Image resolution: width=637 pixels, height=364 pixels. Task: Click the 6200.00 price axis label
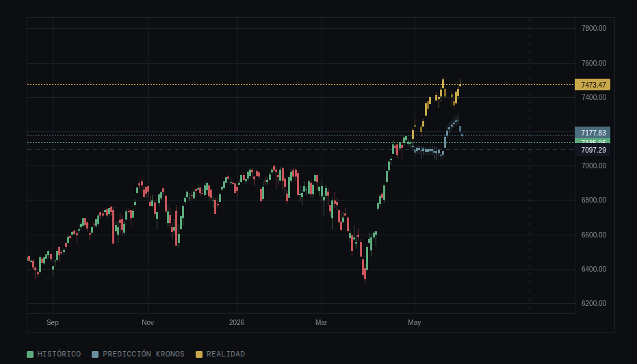pyautogui.click(x=593, y=304)
